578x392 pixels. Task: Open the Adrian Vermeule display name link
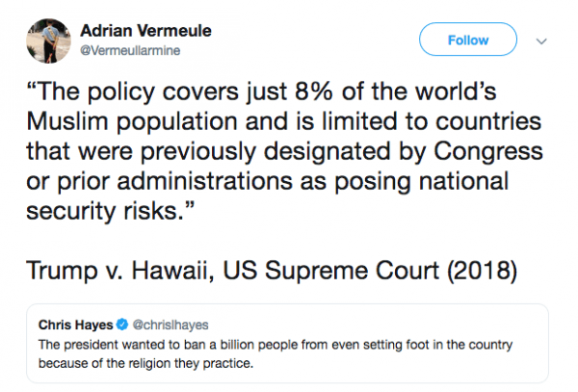(144, 31)
